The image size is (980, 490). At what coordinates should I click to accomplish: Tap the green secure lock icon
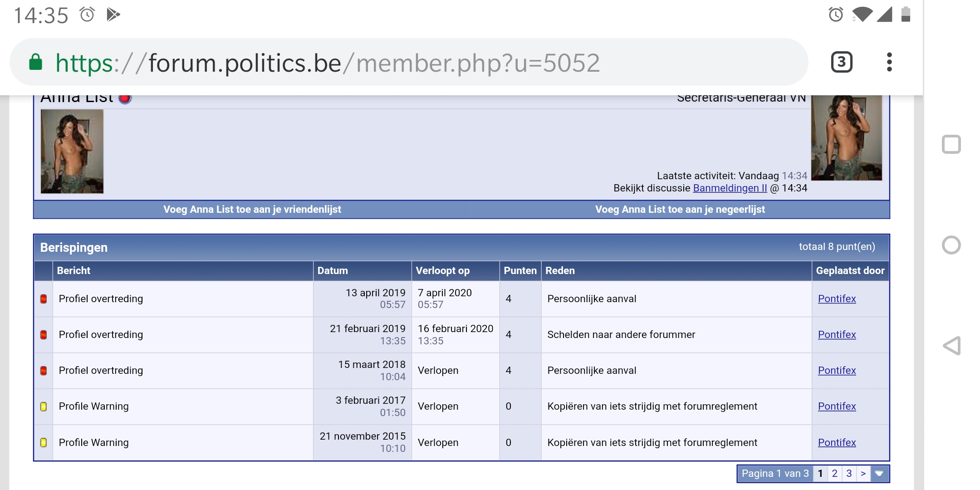pos(36,62)
